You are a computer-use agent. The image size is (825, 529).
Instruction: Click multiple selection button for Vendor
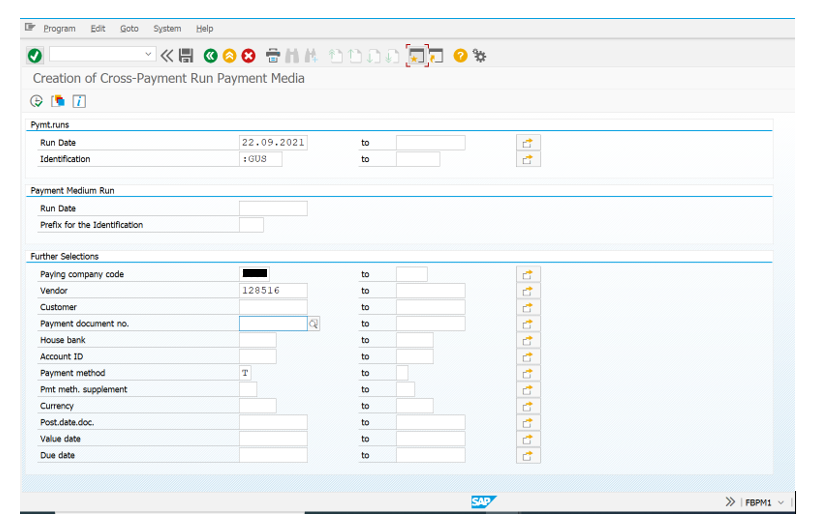528,291
